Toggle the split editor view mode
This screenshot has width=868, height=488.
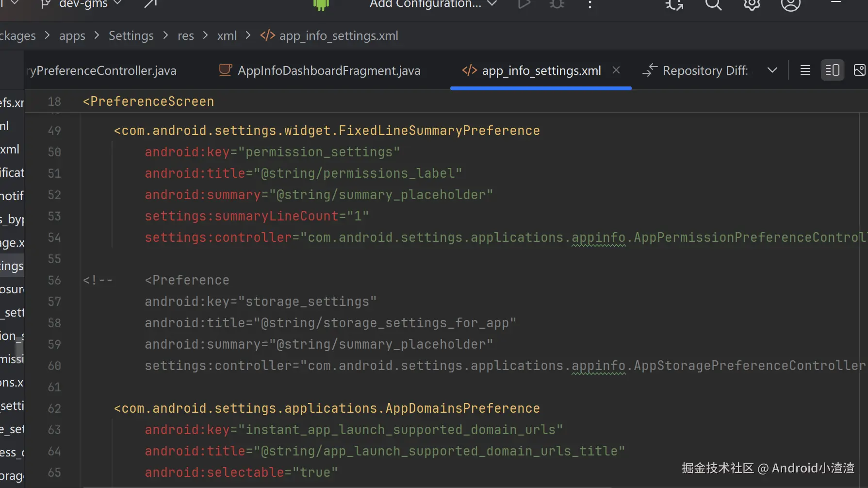click(832, 70)
